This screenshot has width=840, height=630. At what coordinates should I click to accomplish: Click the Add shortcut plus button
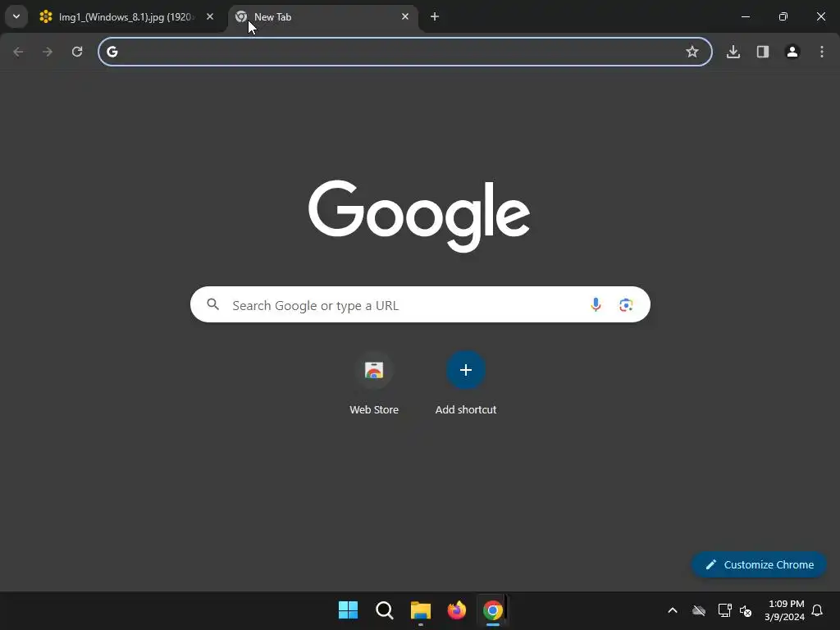[466, 370]
